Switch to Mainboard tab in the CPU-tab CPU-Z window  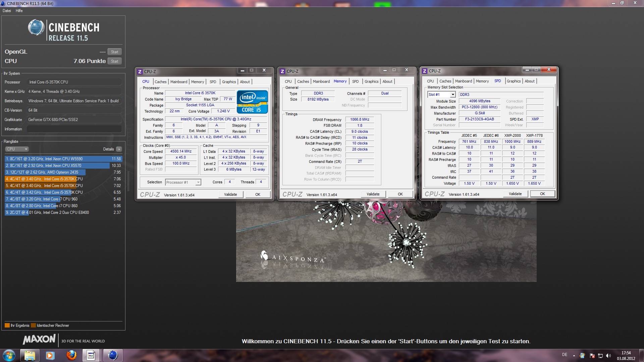(179, 82)
